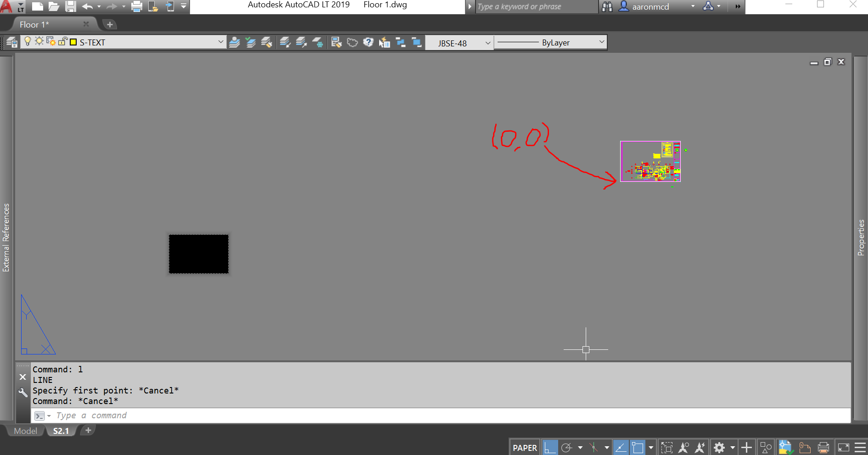Viewport: 868px width, 455px height.
Task: Toggle layer on/off lightbulb for S-TEXT
Action: (x=28, y=41)
